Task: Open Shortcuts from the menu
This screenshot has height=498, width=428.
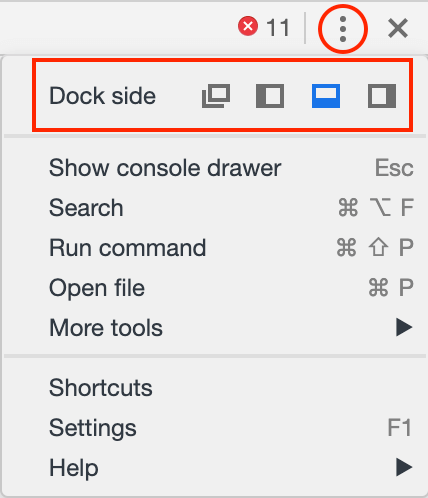Action: [215, 388]
